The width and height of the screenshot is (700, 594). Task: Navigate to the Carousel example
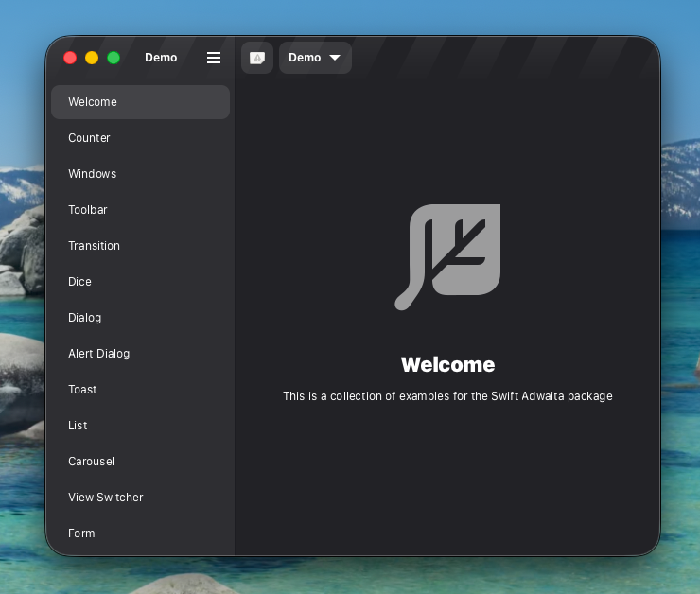pyautogui.click(x=140, y=462)
